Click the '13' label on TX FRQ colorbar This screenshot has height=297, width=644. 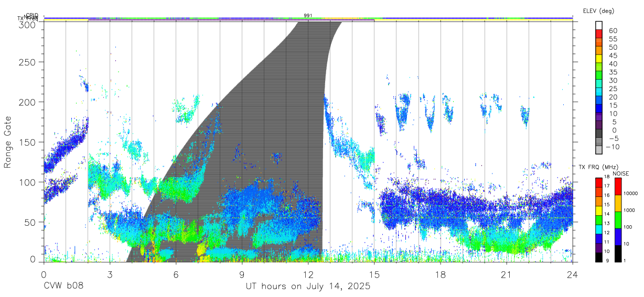point(606,224)
